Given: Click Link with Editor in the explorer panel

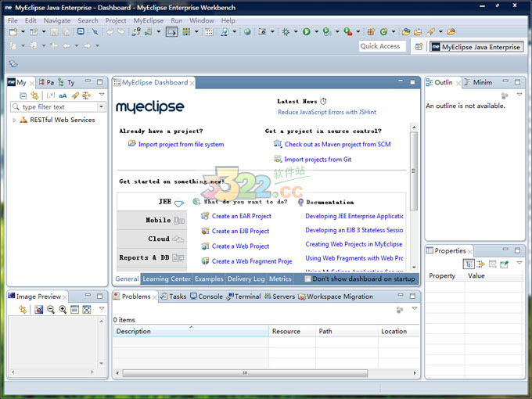Looking at the screenshot, I should 34,95.
